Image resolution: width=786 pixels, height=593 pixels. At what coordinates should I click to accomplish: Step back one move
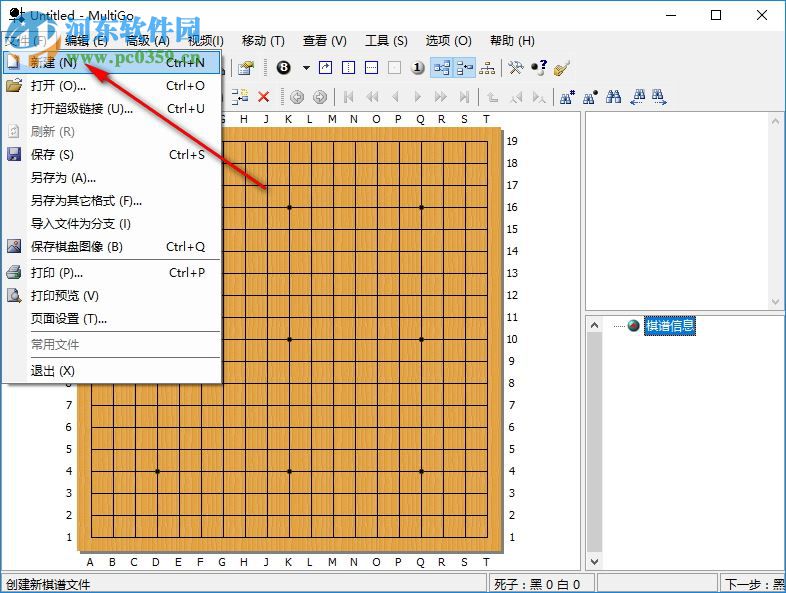coord(395,96)
